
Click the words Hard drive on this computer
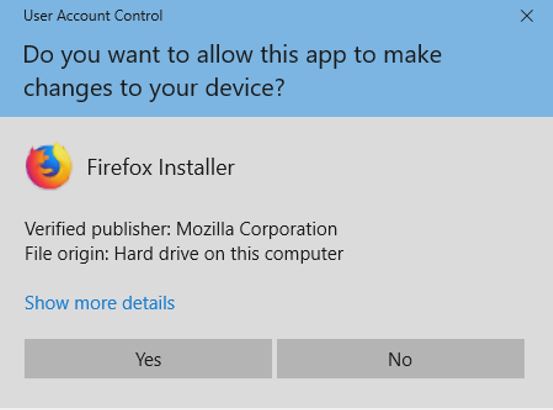pyautogui.click(x=229, y=254)
